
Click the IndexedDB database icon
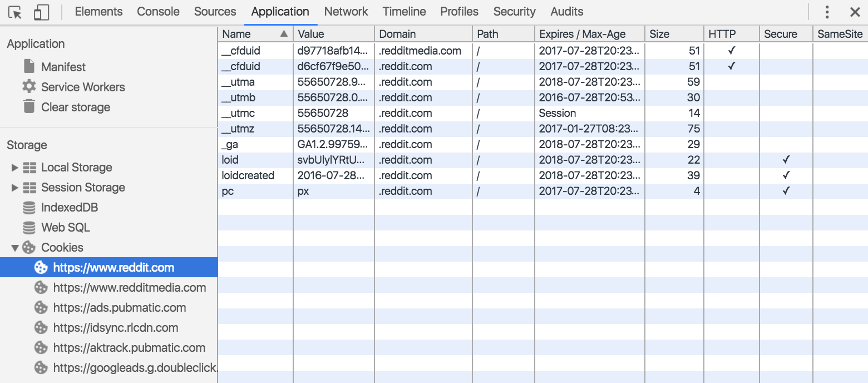[29, 208]
